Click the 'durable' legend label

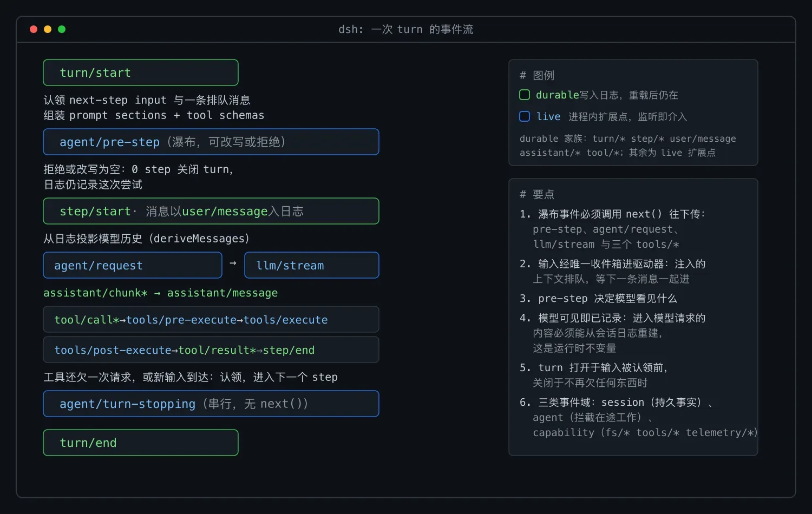558,95
